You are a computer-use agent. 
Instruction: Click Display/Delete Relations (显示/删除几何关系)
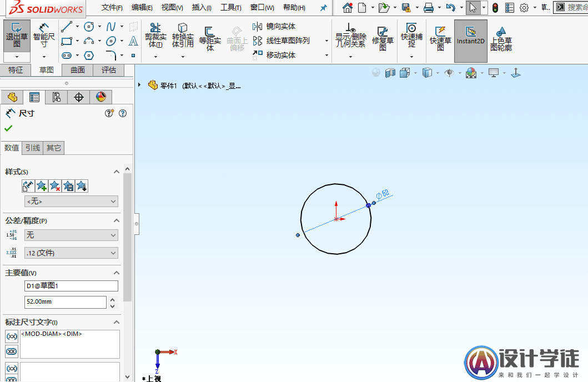(x=350, y=36)
